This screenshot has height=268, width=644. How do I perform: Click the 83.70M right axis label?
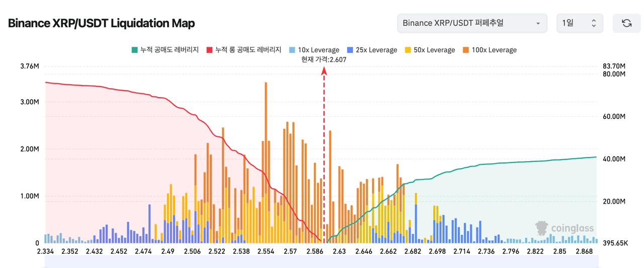(613, 66)
